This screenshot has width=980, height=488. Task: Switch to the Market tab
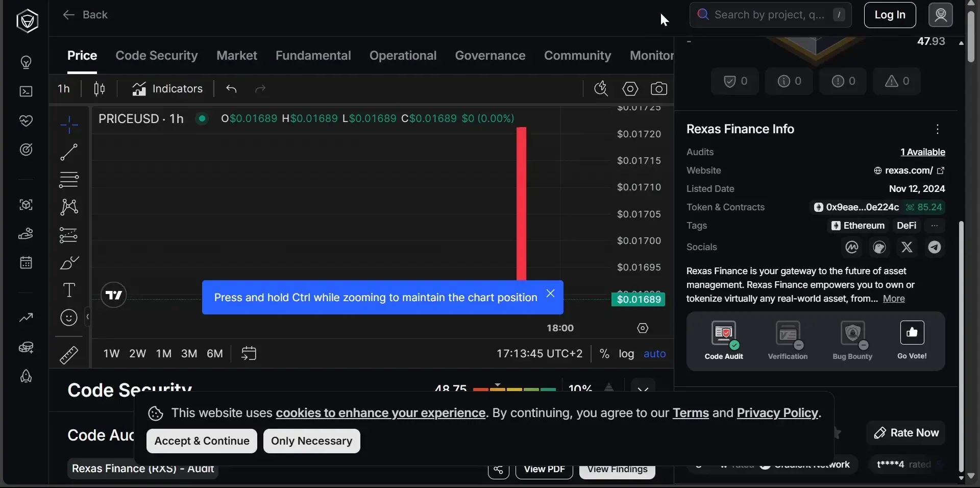237,55
